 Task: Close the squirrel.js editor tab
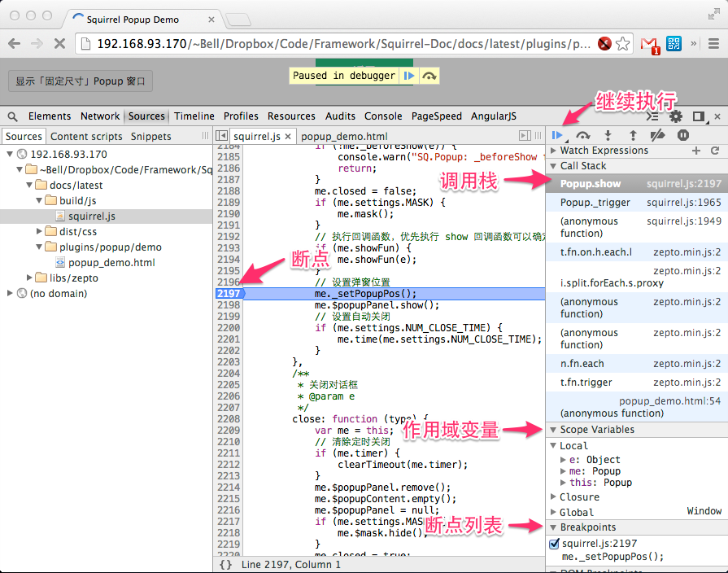tap(288, 136)
